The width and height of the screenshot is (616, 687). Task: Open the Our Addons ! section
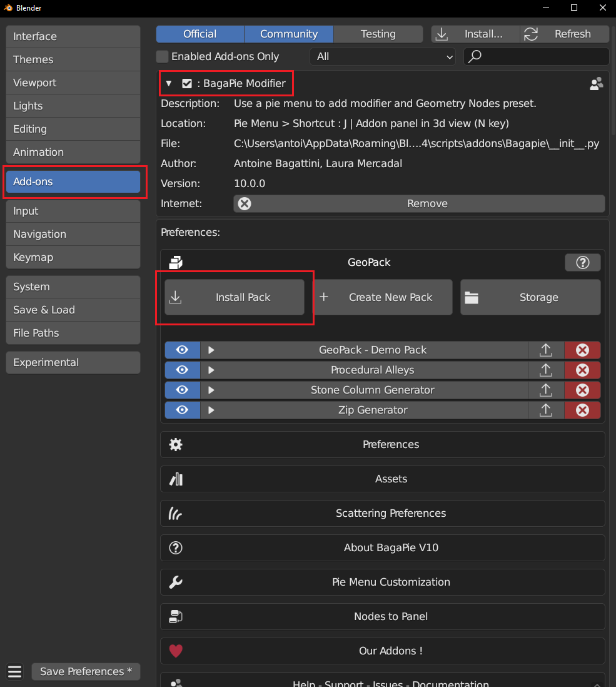(x=383, y=651)
